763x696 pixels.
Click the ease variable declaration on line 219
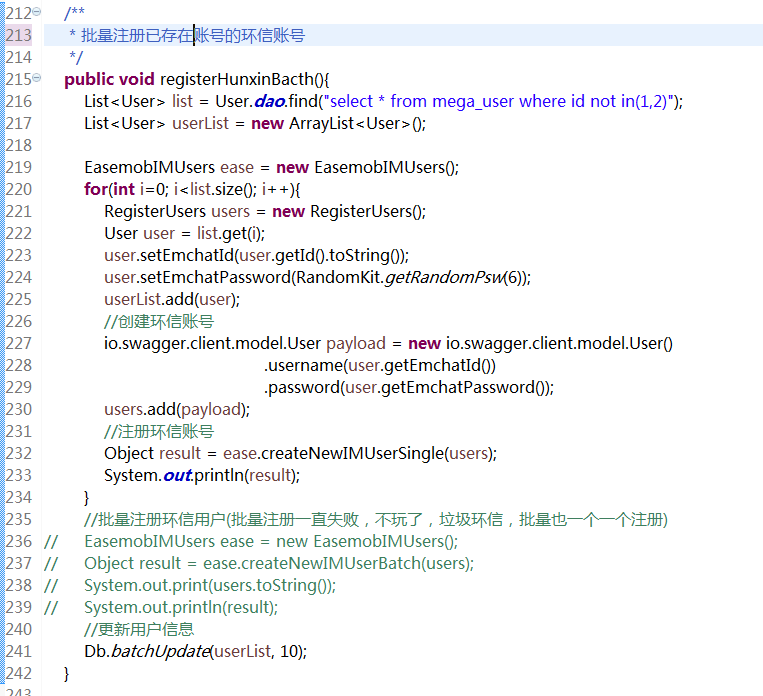pyautogui.click(x=237, y=167)
